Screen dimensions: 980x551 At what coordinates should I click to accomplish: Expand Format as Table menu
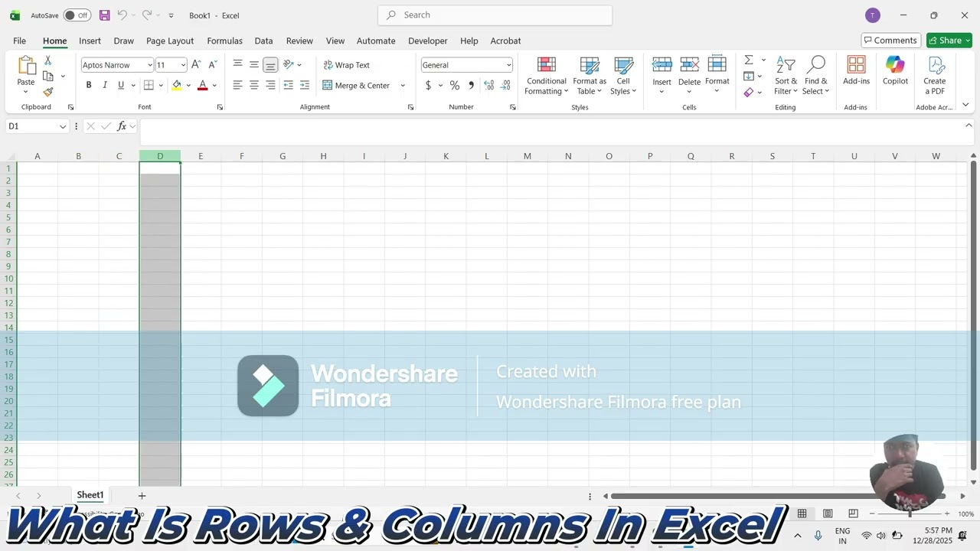click(x=590, y=75)
